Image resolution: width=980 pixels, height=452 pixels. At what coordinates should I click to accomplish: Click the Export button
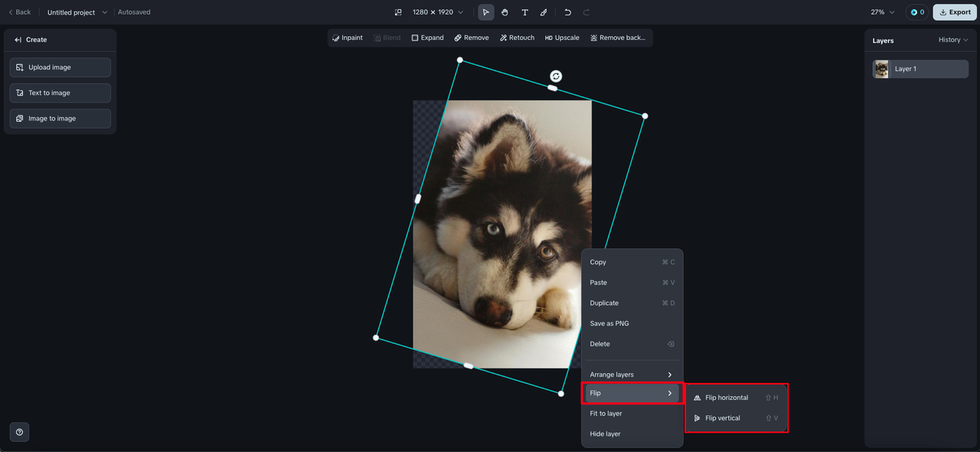click(955, 12)
